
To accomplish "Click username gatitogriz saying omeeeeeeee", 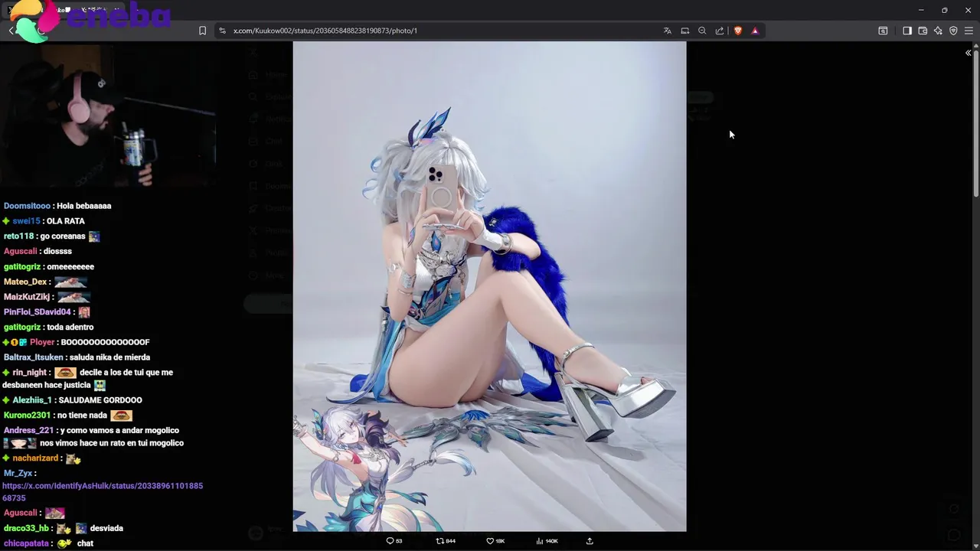I will tap(22, 267).
